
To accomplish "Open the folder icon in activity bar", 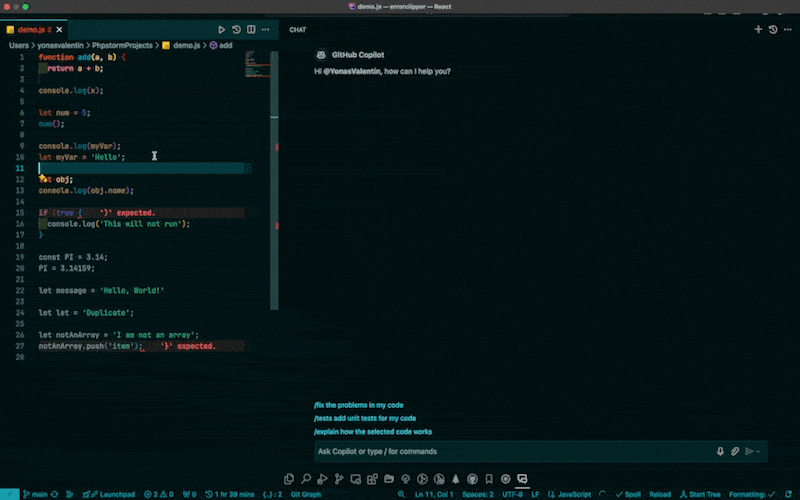I will tap(389, 479).
